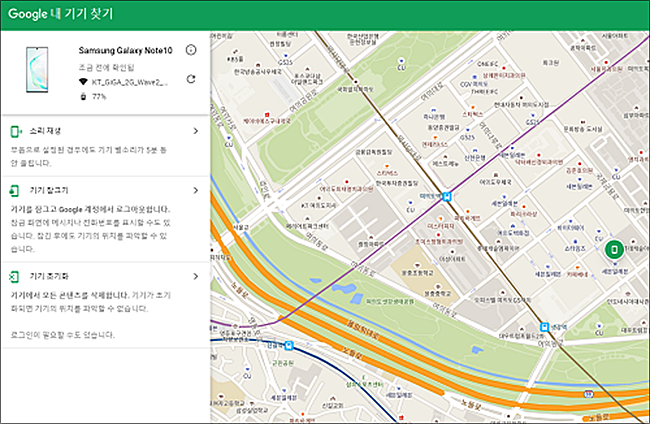The image size is (650, 424).
Task: Click the 윤중초등학교 map label
Action: tap(417, 273)
